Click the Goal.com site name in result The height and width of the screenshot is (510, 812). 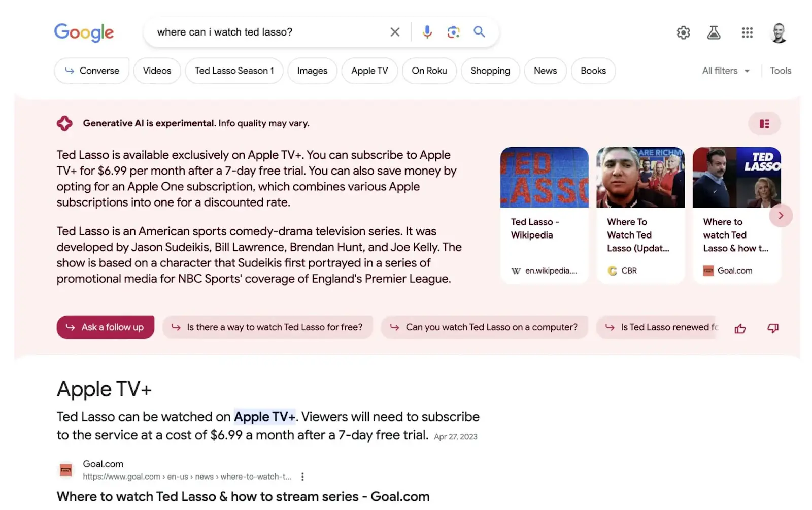103,464
